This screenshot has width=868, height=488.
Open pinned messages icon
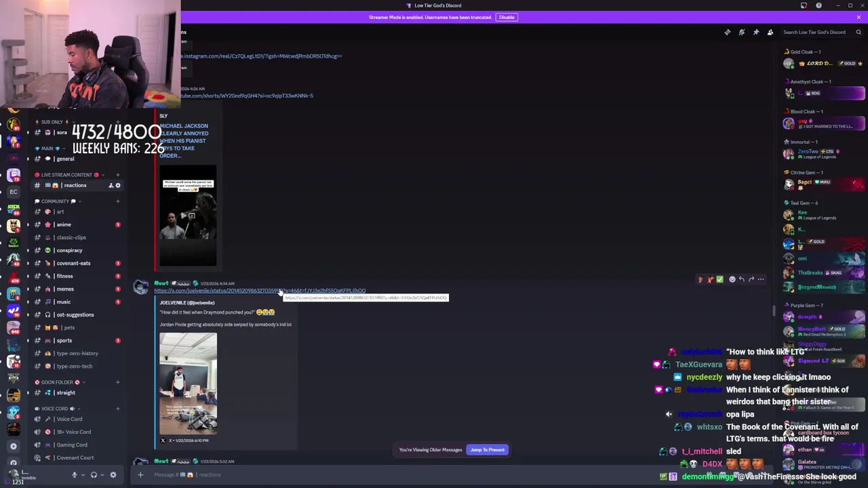tap(755, 32)
